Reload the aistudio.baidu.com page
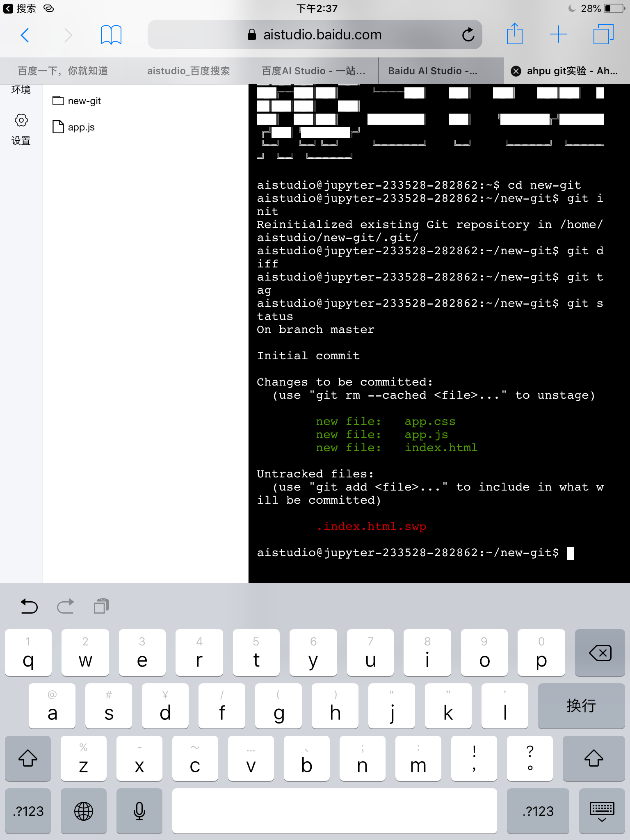Image resolution: width=630 pixels, height=840 pixels. (x=468, y=35)
